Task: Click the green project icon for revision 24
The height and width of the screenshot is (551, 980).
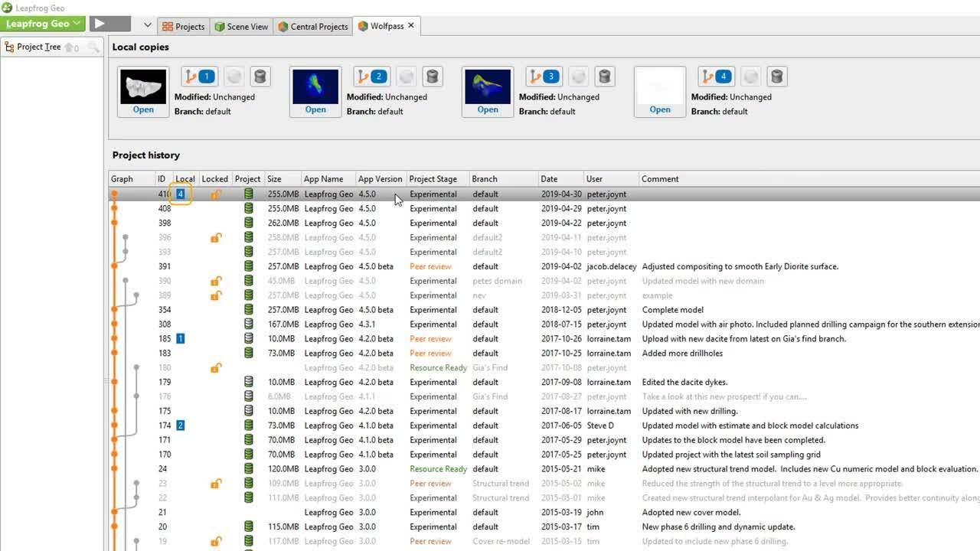Action: click(248, 469)
